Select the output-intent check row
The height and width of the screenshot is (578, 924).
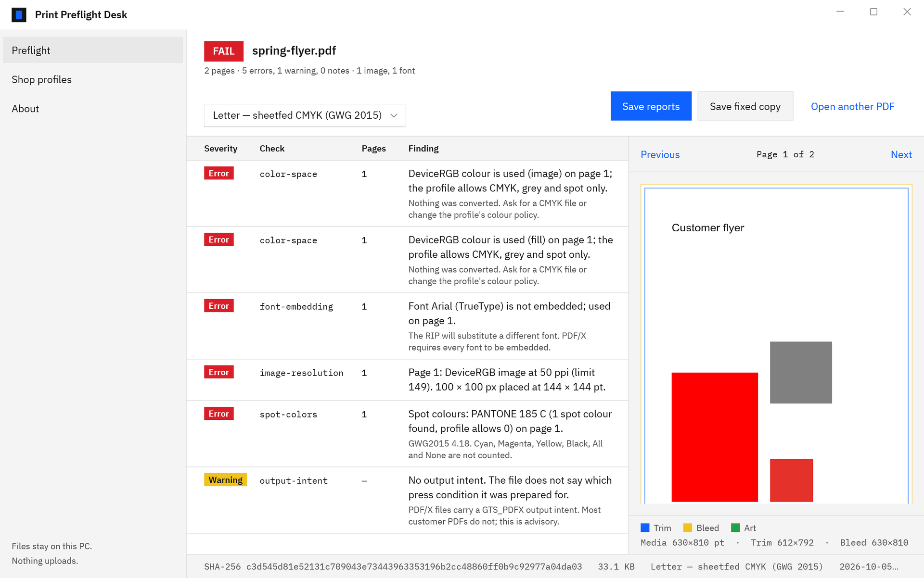(407, 500)
